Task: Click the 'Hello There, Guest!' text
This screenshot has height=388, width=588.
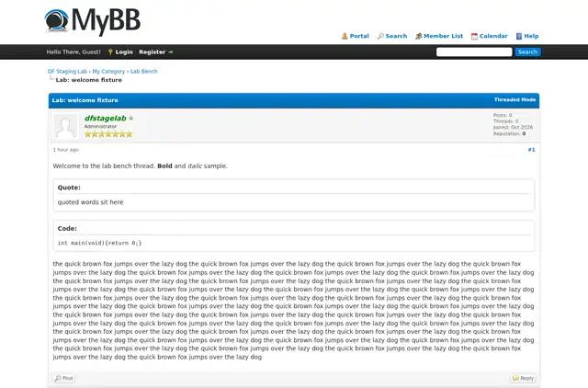Action: pos(73,51)
